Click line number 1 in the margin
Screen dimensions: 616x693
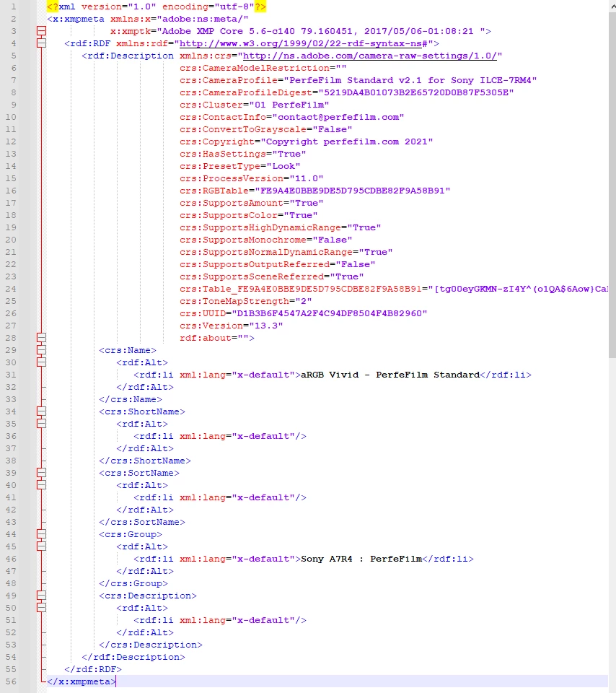pos(13,6)
